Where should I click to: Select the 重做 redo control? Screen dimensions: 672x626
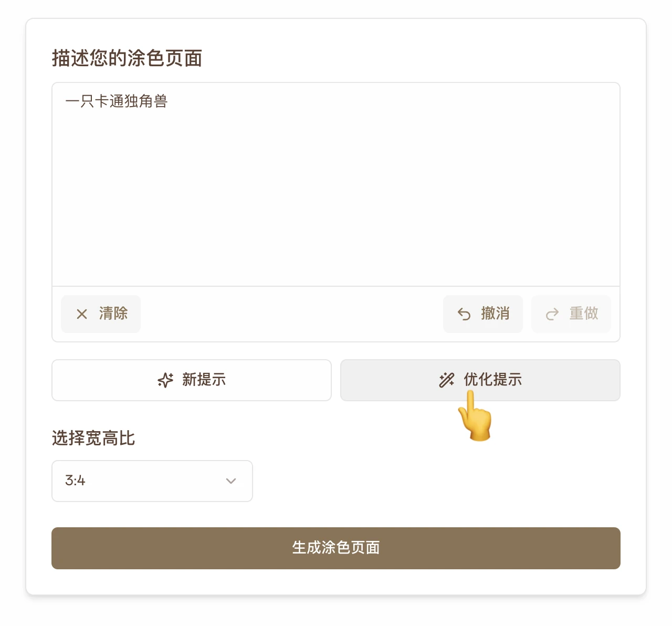[571, 314]
